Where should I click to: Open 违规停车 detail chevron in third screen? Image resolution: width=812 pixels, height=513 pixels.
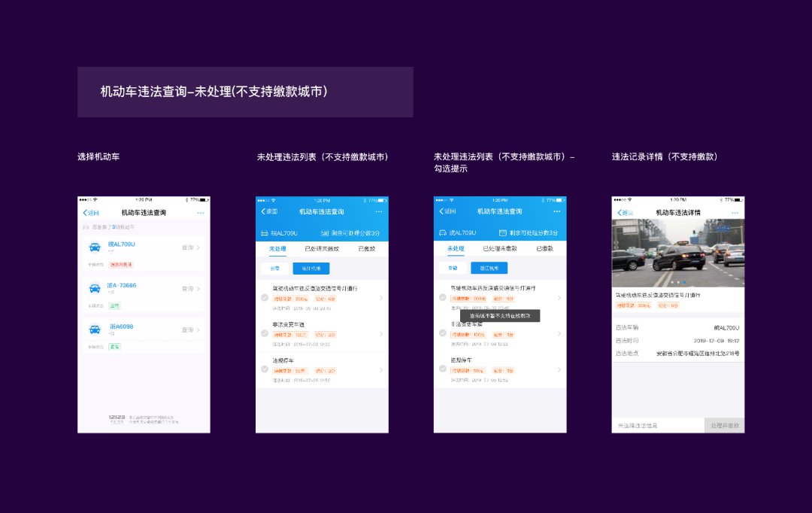pos(559,369)
